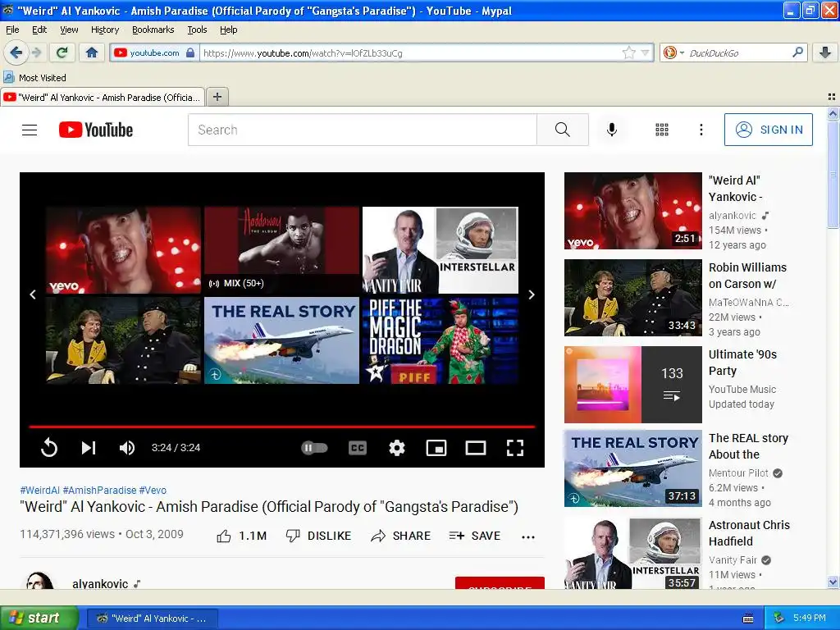Image resolution: width=840 pixels, height=630 pixels.
Task: Click the #Vevo hashtag link
Action: pyautogui.click(x=153, y=491)
